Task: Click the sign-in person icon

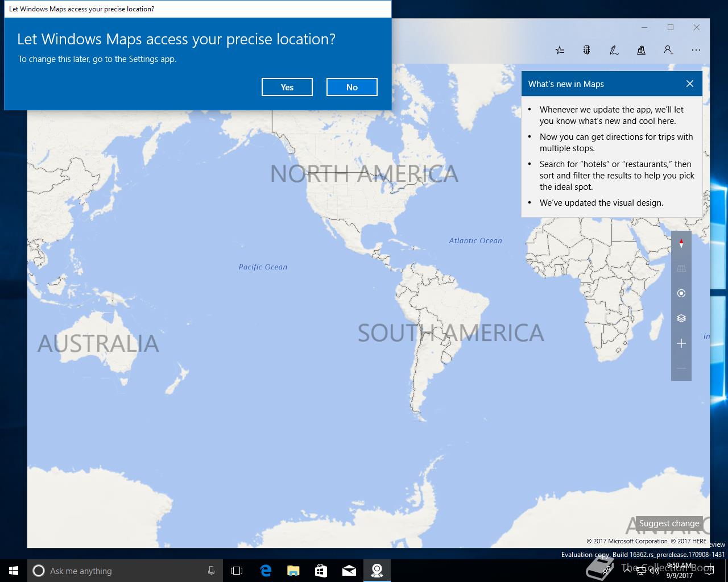Action: pyautogui.click(x=669, y=50)
